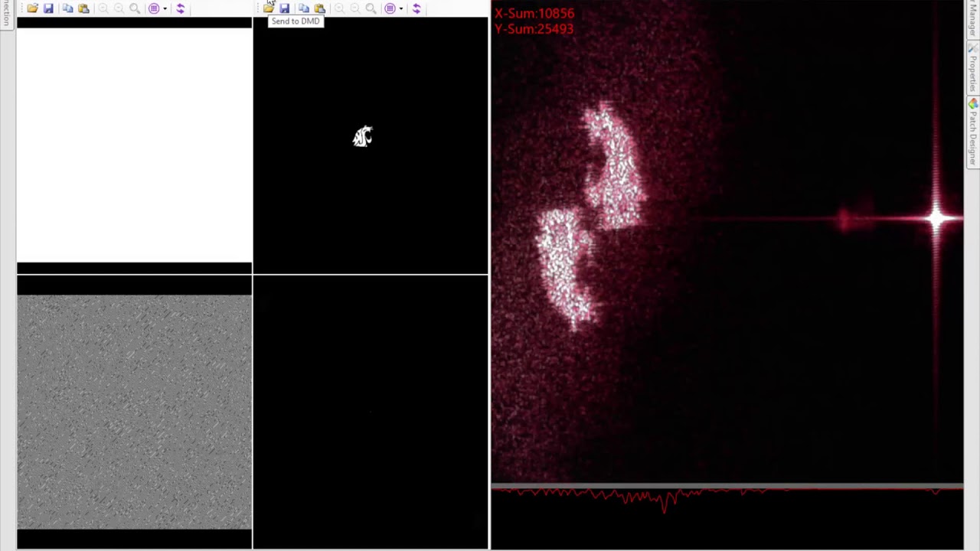980x551 pixels.
Task: Click the purple swap arrows above the white image
Action: [x=181, y=8]
